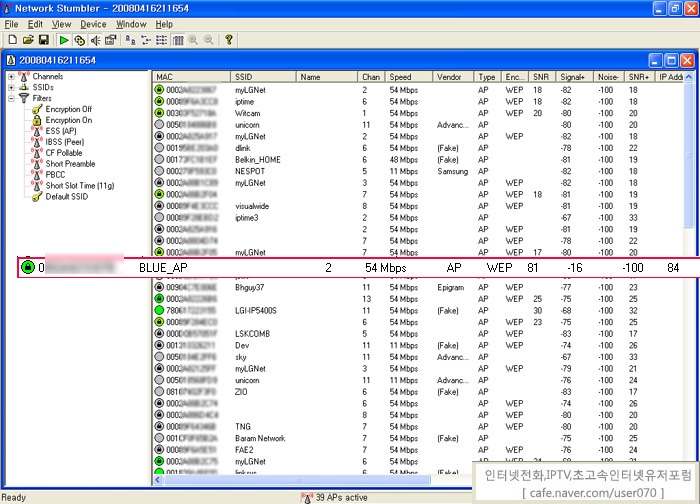Sort by the Name column header
This screenshot has width=700, height=504.
tap(327, 77)
